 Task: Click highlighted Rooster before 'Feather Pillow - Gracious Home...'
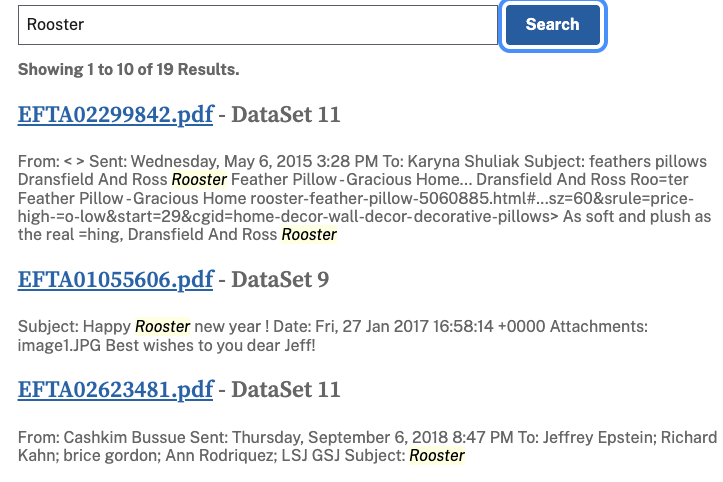point(199,180)
